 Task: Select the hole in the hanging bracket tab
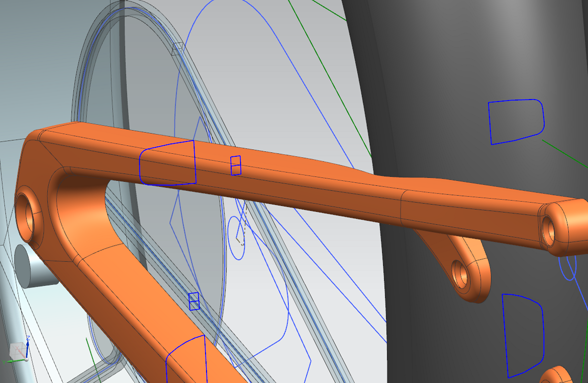click(x=459, y=274)
